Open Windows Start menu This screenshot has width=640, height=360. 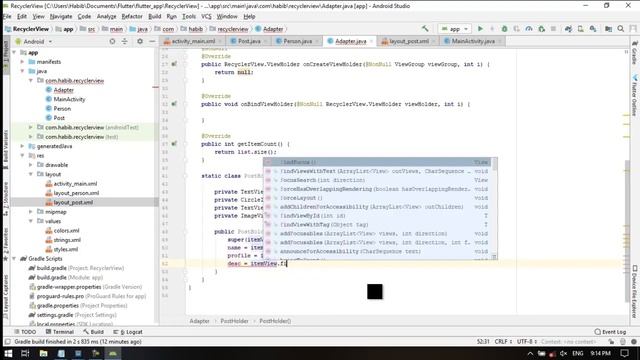(8, 353)
